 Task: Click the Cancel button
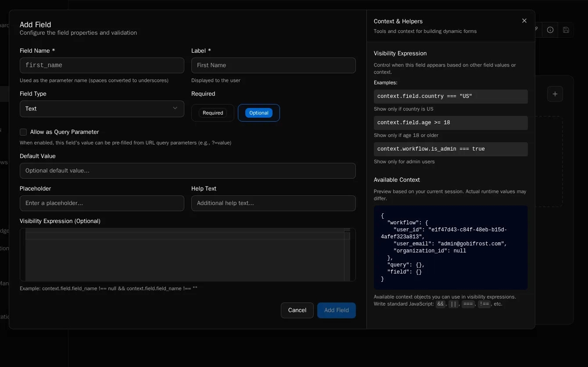[x=297, y=310]
